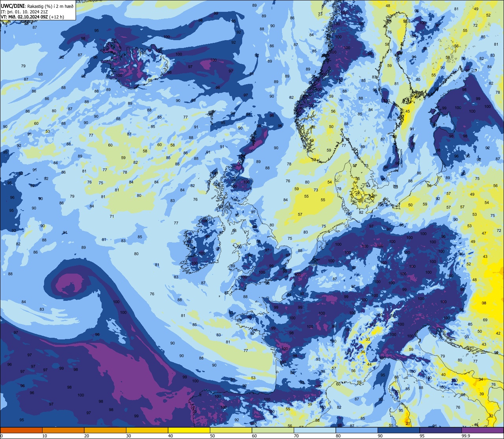The image size is (504, 439).
Task: Click the humidity value '44' on the map
Action: (x=369, y=365)
